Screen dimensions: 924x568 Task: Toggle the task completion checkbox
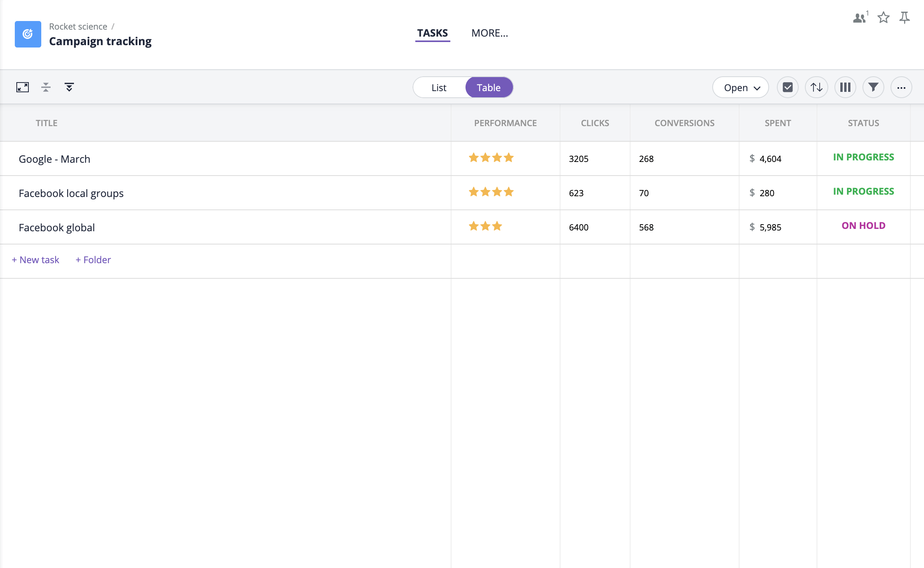(788, 87)
